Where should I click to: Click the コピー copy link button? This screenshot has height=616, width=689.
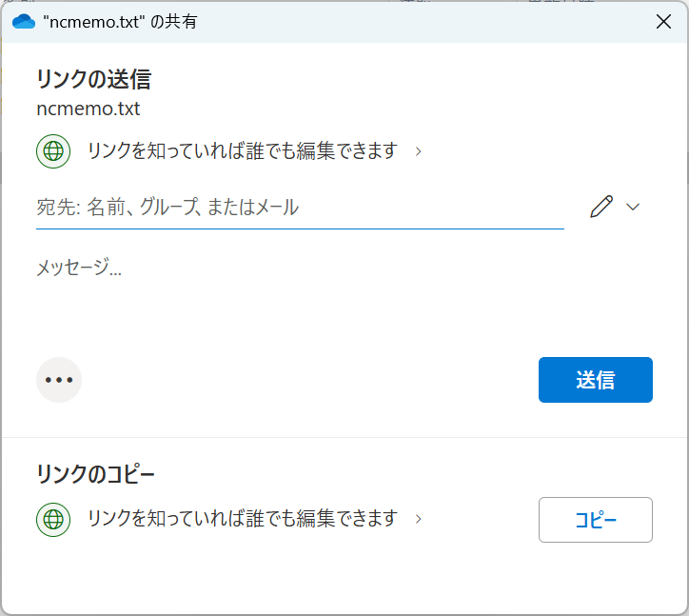[x=596, y=520]
